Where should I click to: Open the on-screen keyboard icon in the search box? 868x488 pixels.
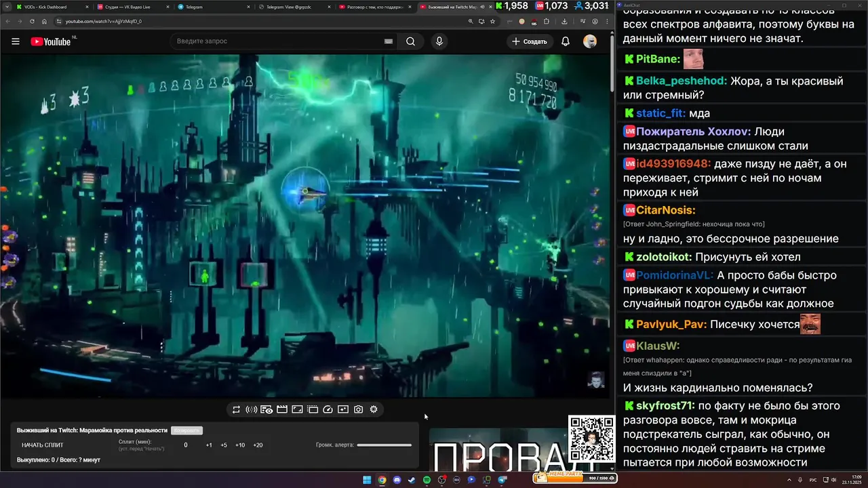coord(389,41)
